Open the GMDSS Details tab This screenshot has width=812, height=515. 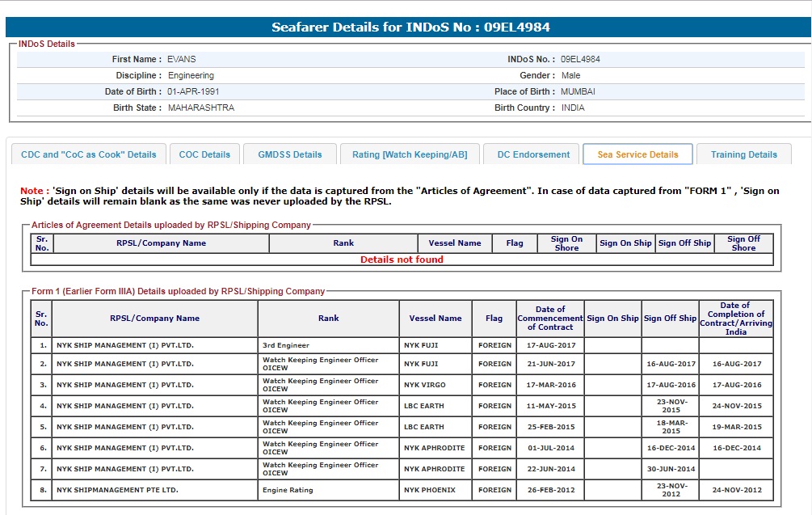pos(290,154)
